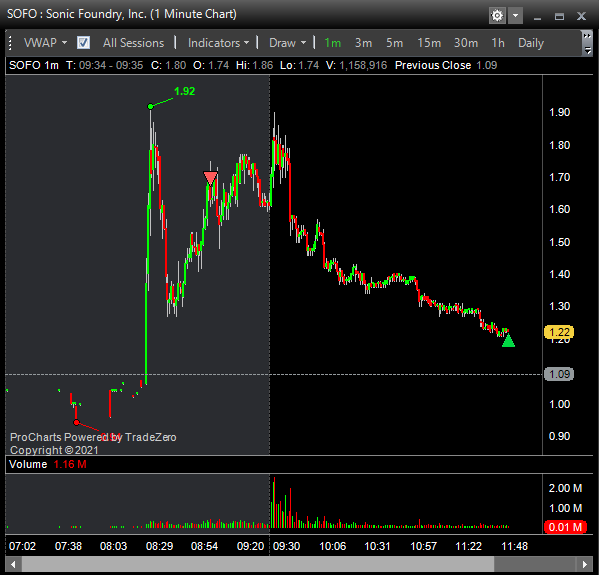599x575 pixels.
Task: Switch to the Daily timeframe
Action: tap(531, 43)
